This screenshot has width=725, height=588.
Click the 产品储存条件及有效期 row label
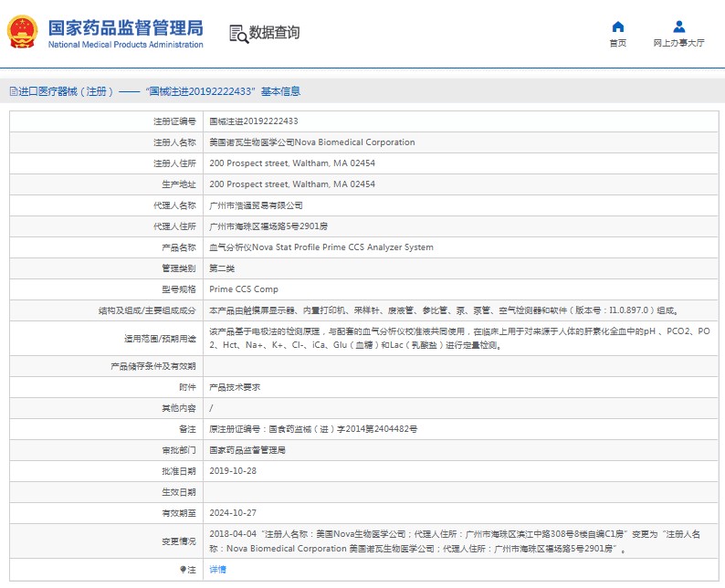(153, 366)
